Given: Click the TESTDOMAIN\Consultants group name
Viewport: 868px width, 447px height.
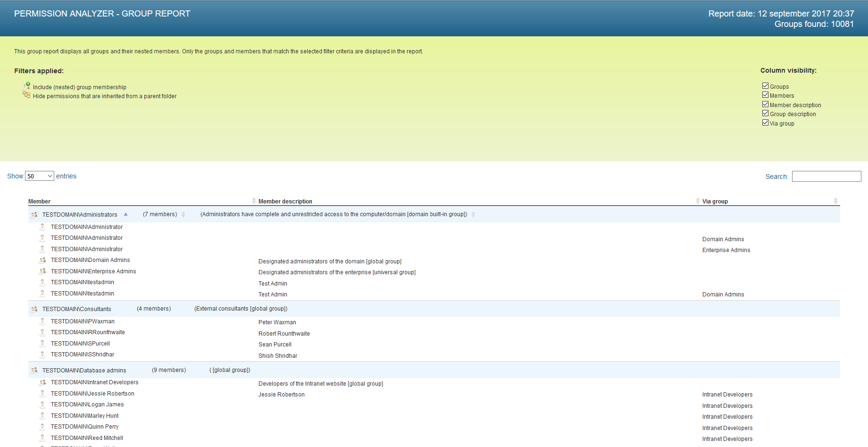Looking at the screenshot, I should [x=77, y=309].
